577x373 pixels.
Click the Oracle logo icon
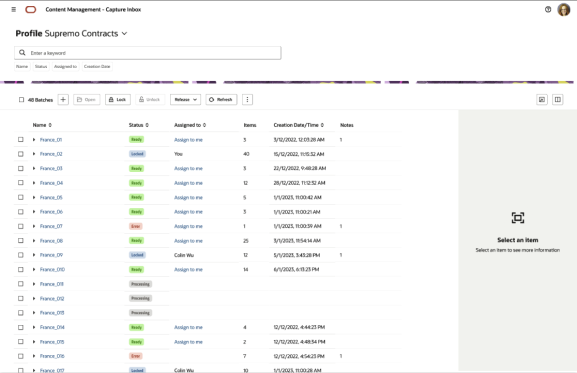tap(31, 10)
